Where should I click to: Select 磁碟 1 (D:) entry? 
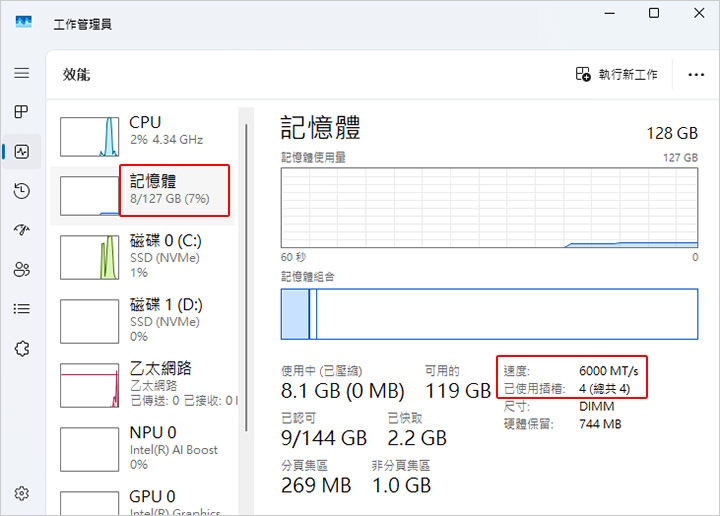[x=142, y=321]
